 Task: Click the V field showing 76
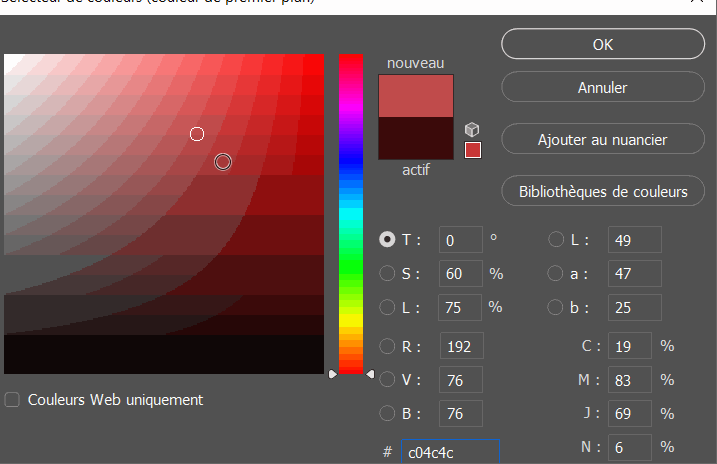pyautogui.click(x=460, y=379)
